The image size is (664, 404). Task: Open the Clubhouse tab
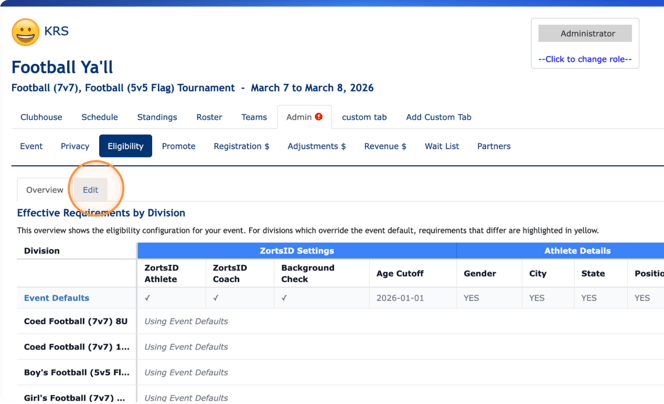click(x=41, y=117)
